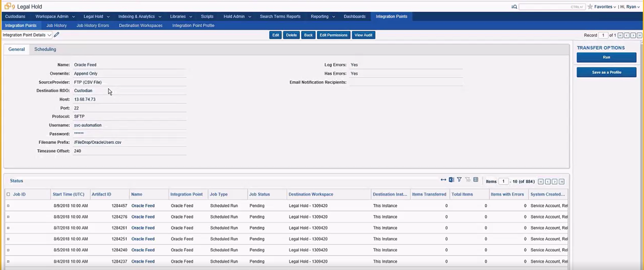
Task: Click the search magnifier icon in header
Action: pos(514,7)
